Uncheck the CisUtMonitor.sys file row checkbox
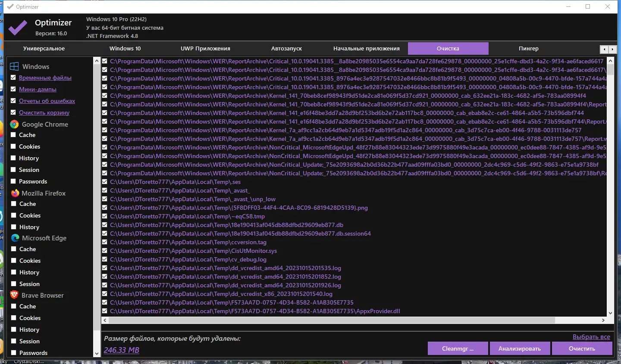Viewport: 621px width, 364px height. 105,251
